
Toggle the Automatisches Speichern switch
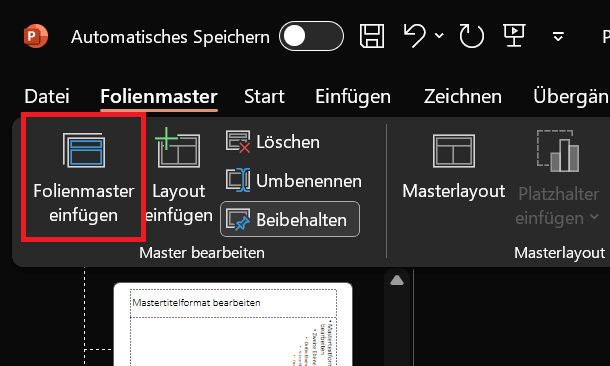point(311,36)
